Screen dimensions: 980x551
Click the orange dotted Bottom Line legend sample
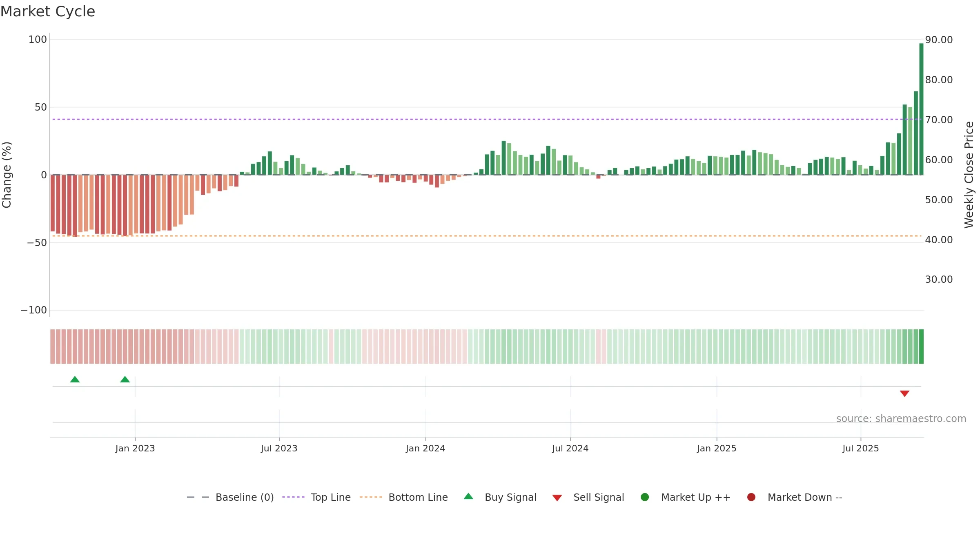click(371, 497)
